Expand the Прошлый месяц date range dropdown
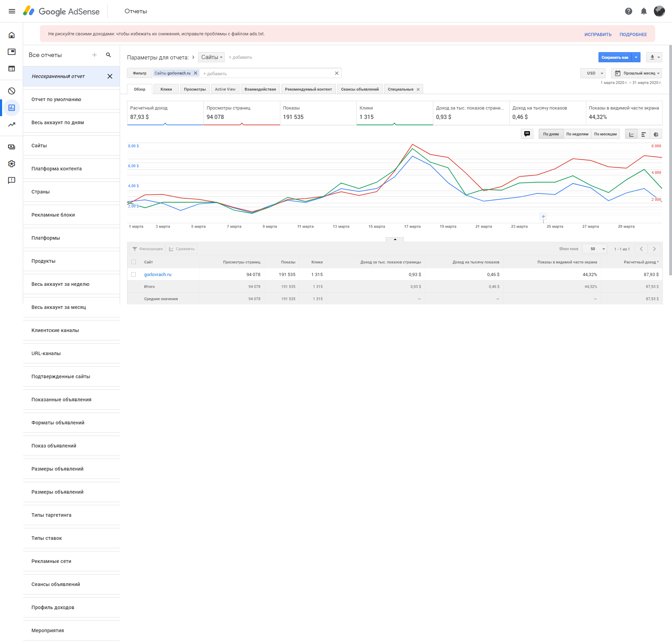 click(636, 73)
